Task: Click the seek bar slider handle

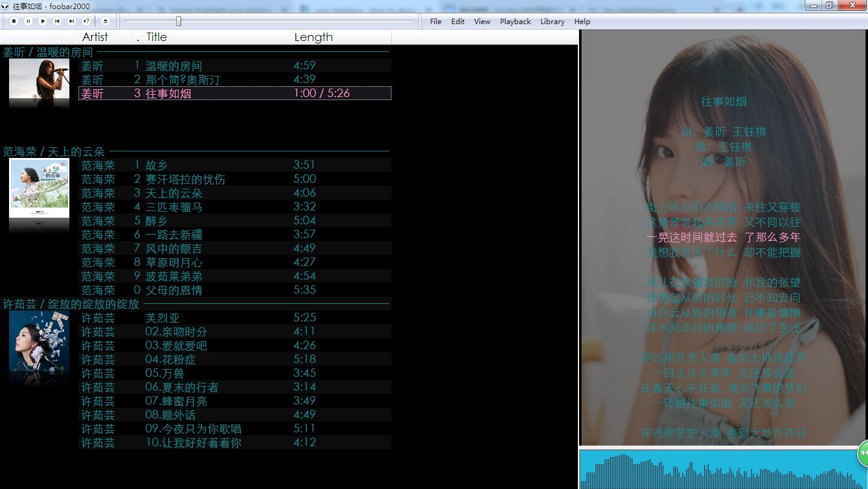Action: tap(179, 21)
